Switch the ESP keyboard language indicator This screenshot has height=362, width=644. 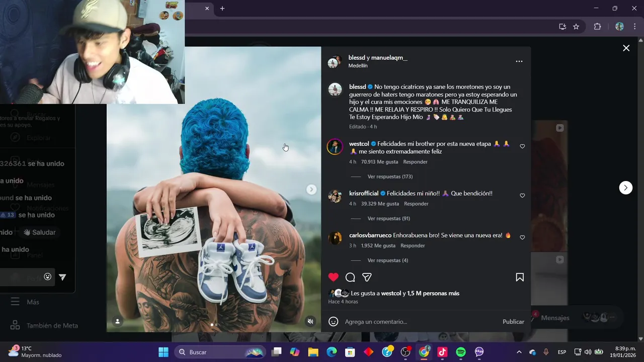pyautogui.click(x=562, y=352)
